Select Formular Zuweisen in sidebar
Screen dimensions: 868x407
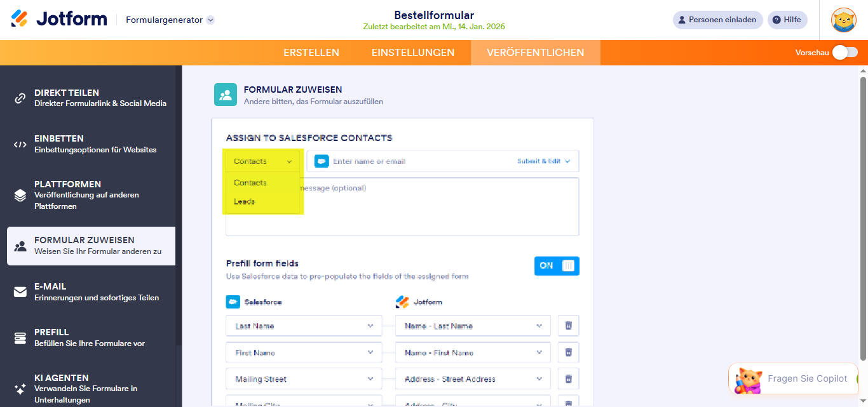click(91, 246)
